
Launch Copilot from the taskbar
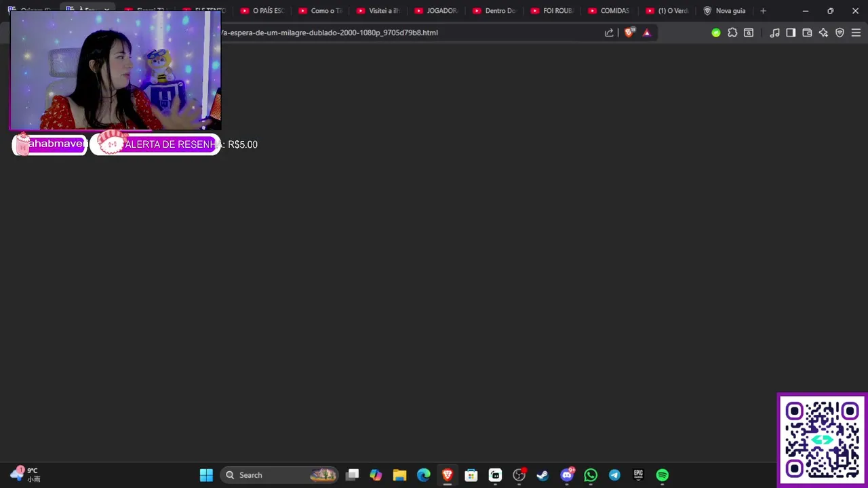pos(376,475)
